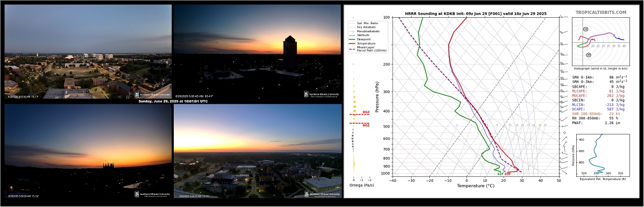Click the Northern Illinois University logo in bottom-right webcam
The image size is (644, 207).
[x=322, y=194]
